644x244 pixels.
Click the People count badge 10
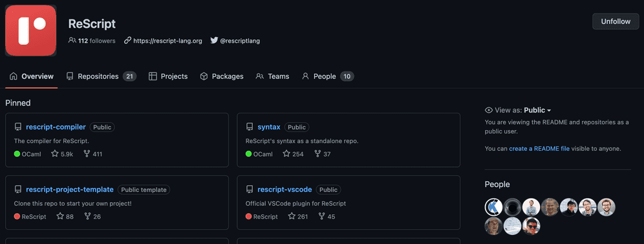347,76
